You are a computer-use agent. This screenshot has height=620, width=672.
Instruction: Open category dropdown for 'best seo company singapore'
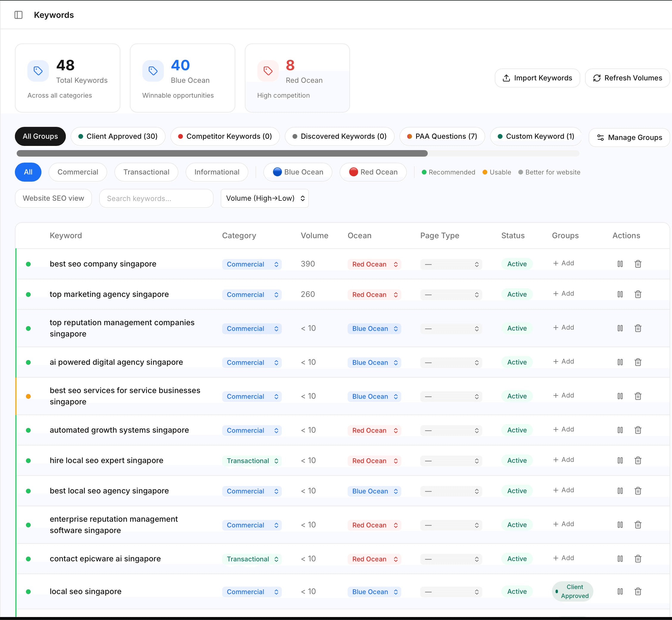point(252,264)
